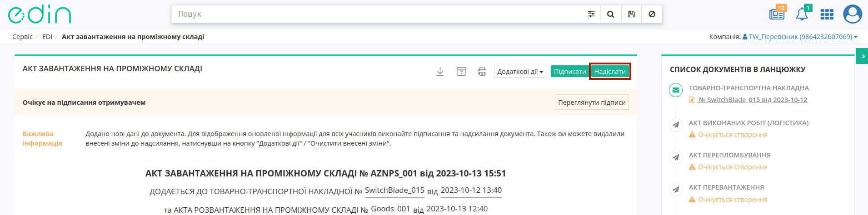Open the company selector TW_Перевізник

(x=800, y=37)
